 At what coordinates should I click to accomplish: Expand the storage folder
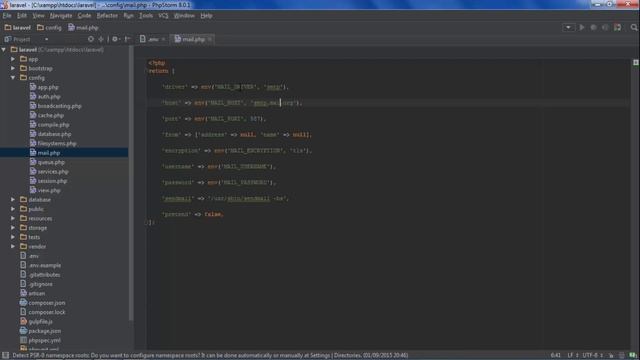pyautogui.click(x=13, y=228)
